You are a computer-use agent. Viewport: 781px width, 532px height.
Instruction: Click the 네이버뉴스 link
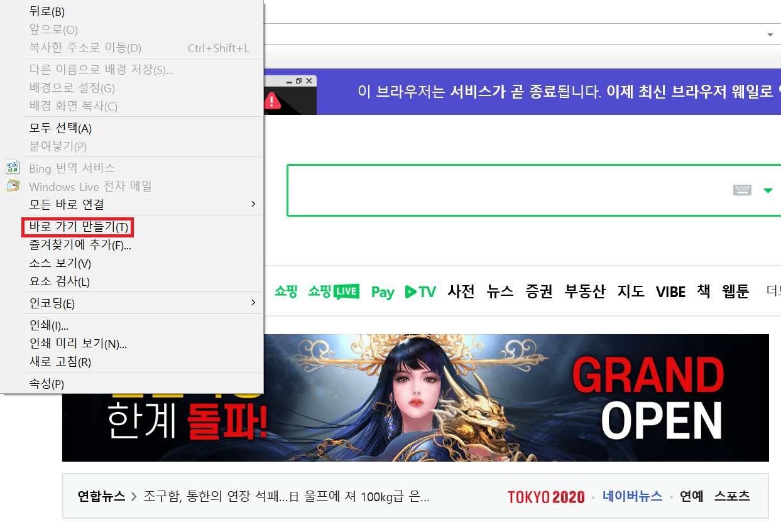click(631, 496)
